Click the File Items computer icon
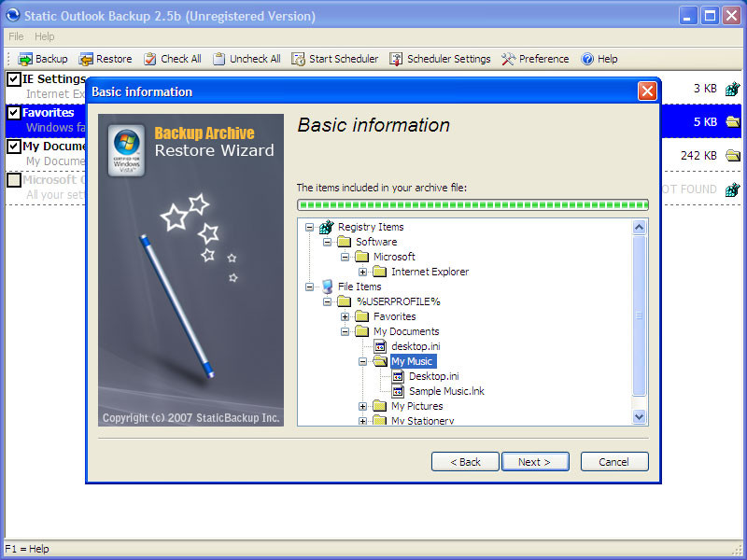Screen dimensions: 747x560 click(x=327, y=287)
